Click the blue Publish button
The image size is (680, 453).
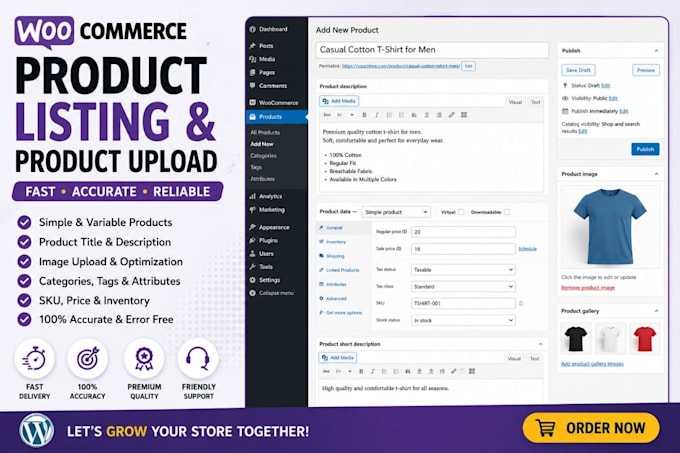pyautogui.click(x=645, y=149)
